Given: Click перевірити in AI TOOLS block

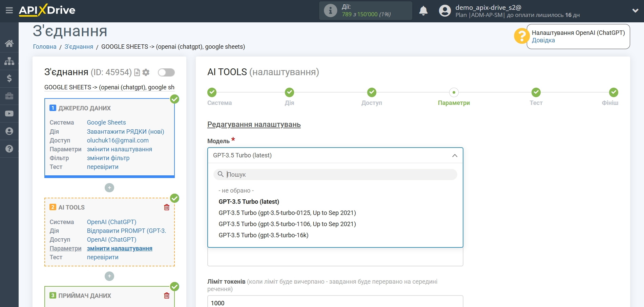Looking at the screenshot, I should 103,257.
